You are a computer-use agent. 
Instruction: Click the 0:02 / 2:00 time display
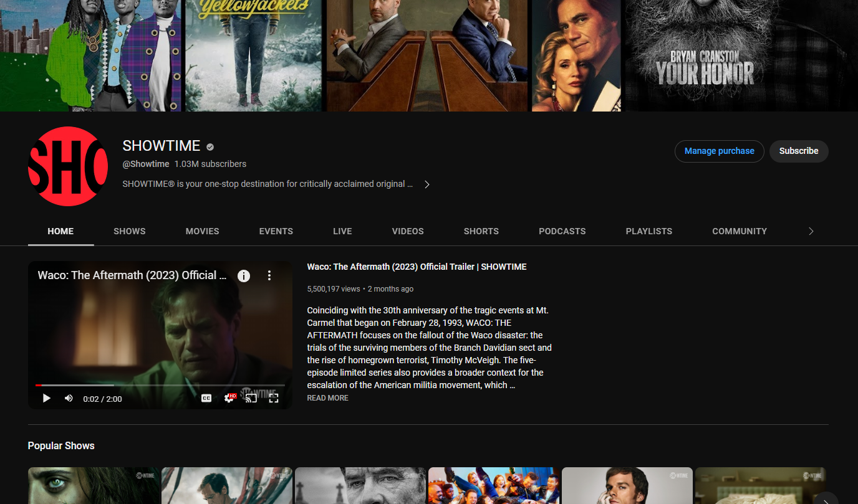[x=102, y=399]
